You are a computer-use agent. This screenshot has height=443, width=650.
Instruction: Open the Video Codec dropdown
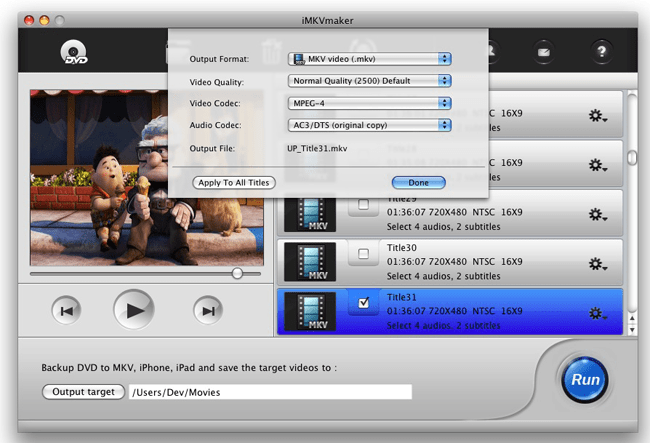[x=369, y=103]
